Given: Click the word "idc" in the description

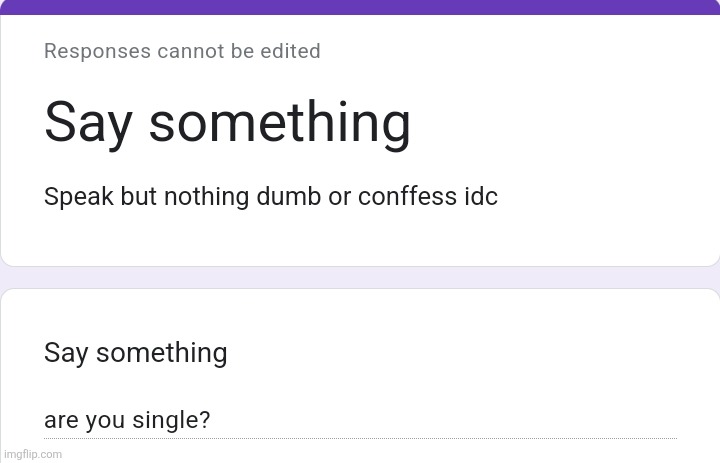Looking at the screenshot, I should tap(480, 197).
